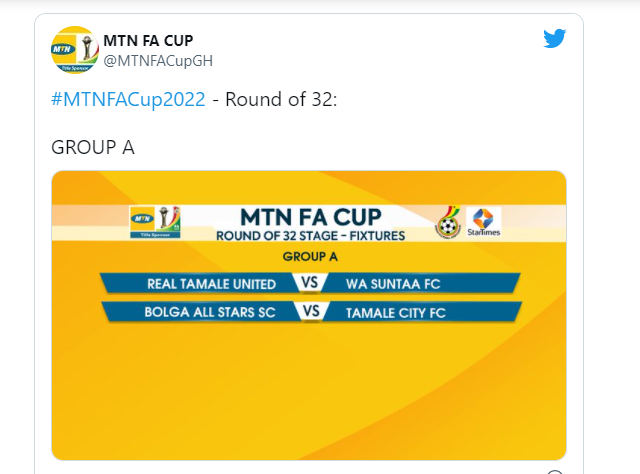Screen dimensions: 640x474
Task: Click the first VS badge between teams
Action: 309,283
